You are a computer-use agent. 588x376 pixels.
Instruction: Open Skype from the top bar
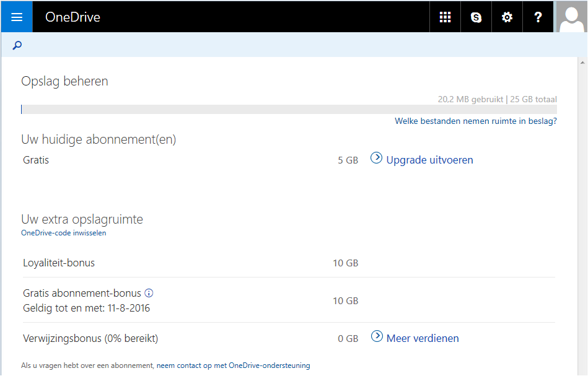476,17
